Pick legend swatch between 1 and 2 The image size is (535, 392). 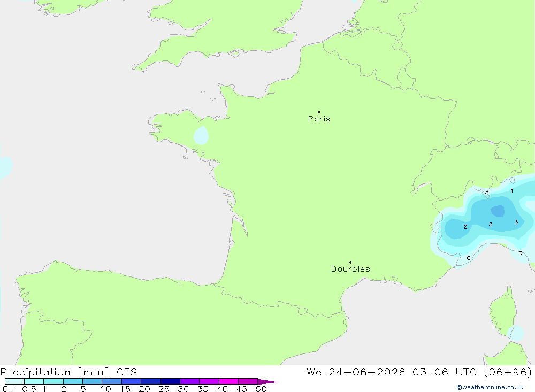pos(53,381)
